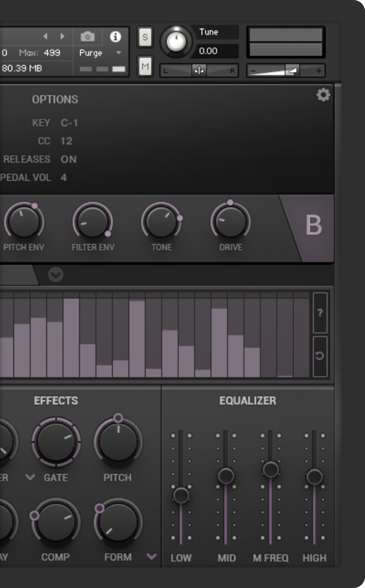Viewport: 365px width, 588px height.
Task: Click the CC value 12
Action: tap(66, 141)
